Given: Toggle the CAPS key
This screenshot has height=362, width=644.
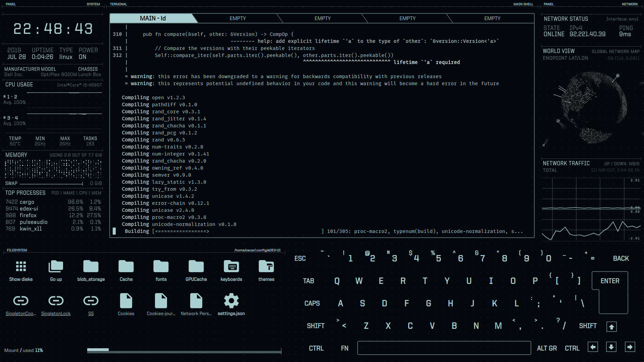Looking at the screenshot, I should tap(312, 303).
